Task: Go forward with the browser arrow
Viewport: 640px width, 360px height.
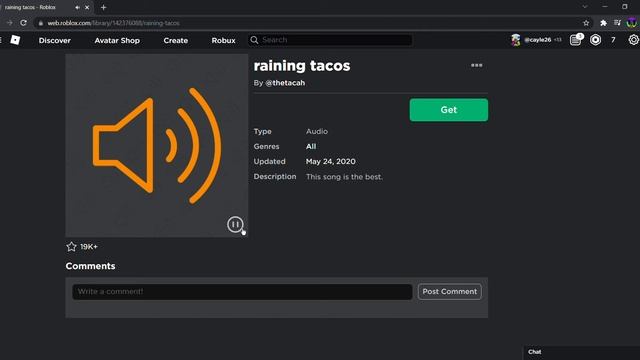Action: [x=9, y=23]
